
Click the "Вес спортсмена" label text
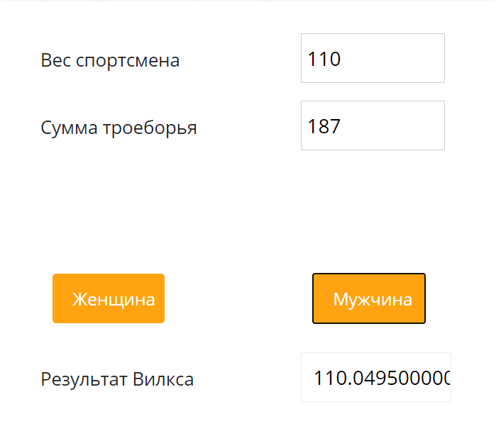110,61
